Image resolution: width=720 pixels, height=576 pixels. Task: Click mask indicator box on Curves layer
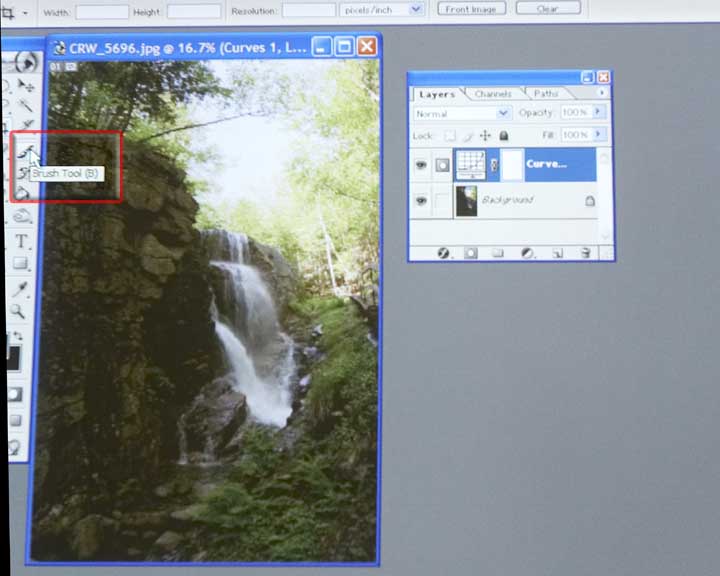click(x=442, y=165)
